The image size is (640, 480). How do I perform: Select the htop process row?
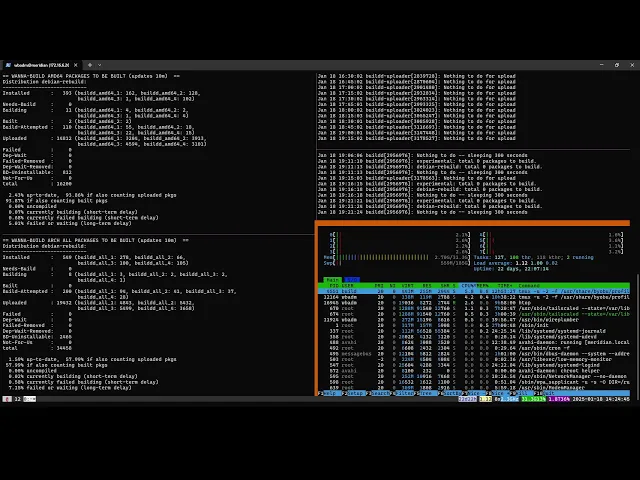[474, 302]
